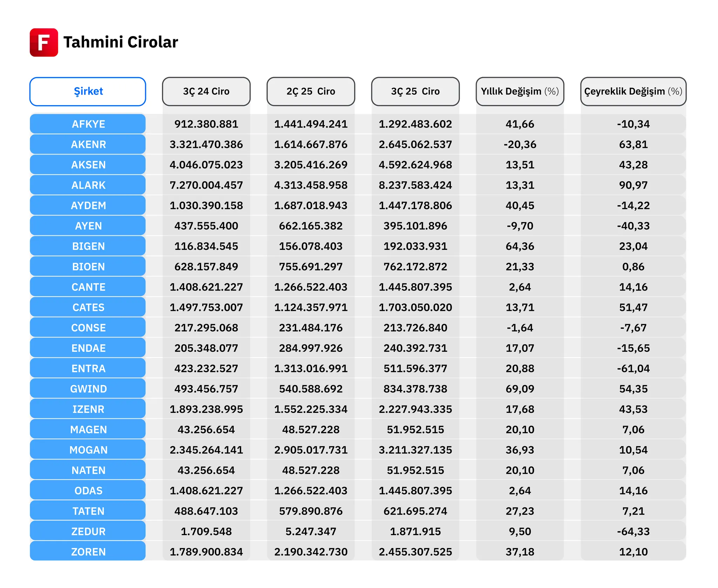Select the ZOREN row label
The image size is (718, 588).
[x=88, y=552]
